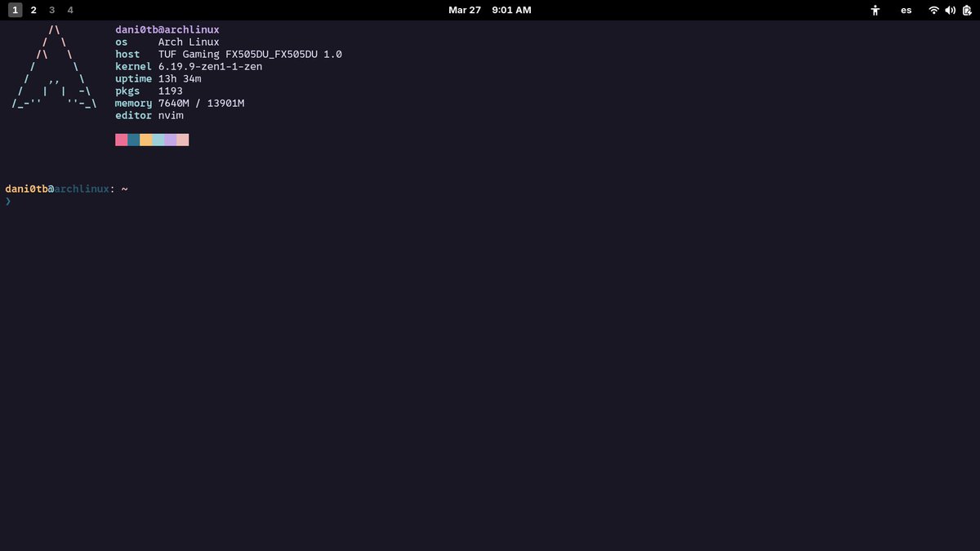Click the 'kernel' label
This screenshot has width=980, height=551.
click(133, 66)
